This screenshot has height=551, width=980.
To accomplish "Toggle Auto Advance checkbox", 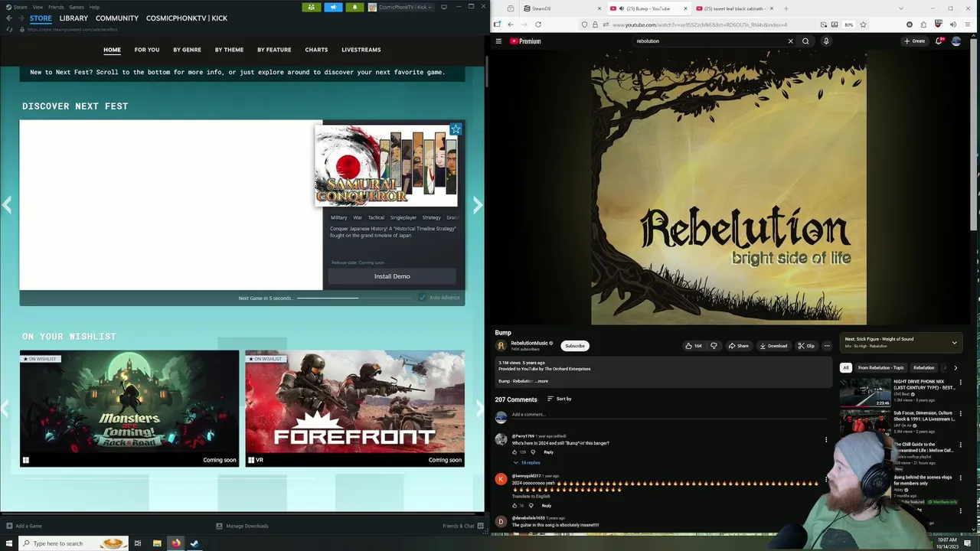I will (x=423, y=298).
